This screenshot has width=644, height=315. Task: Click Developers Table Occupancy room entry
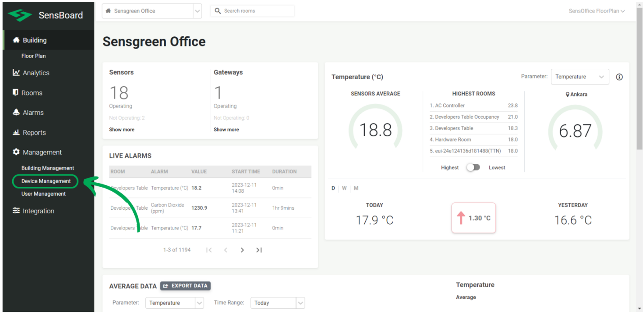click(x=464, y=117)
